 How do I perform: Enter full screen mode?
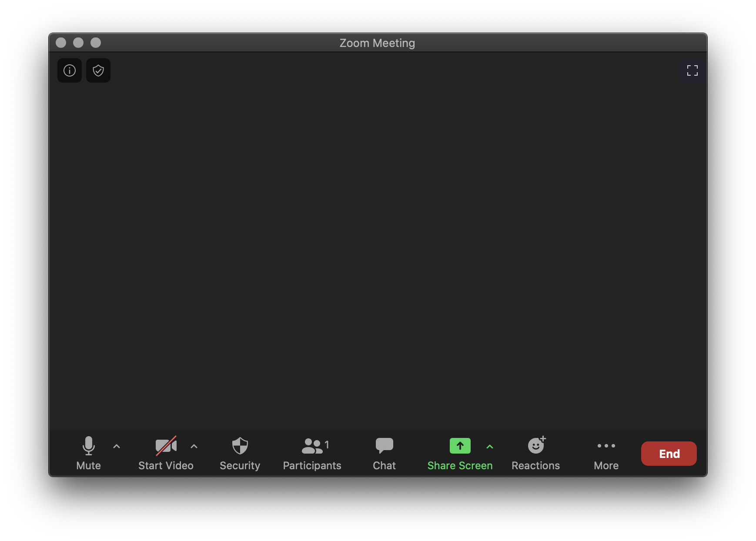pos(692,70)
